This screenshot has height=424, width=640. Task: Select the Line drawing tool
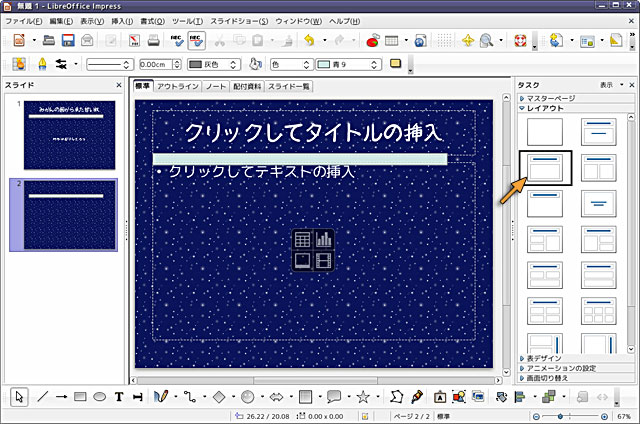pos(42,397)
